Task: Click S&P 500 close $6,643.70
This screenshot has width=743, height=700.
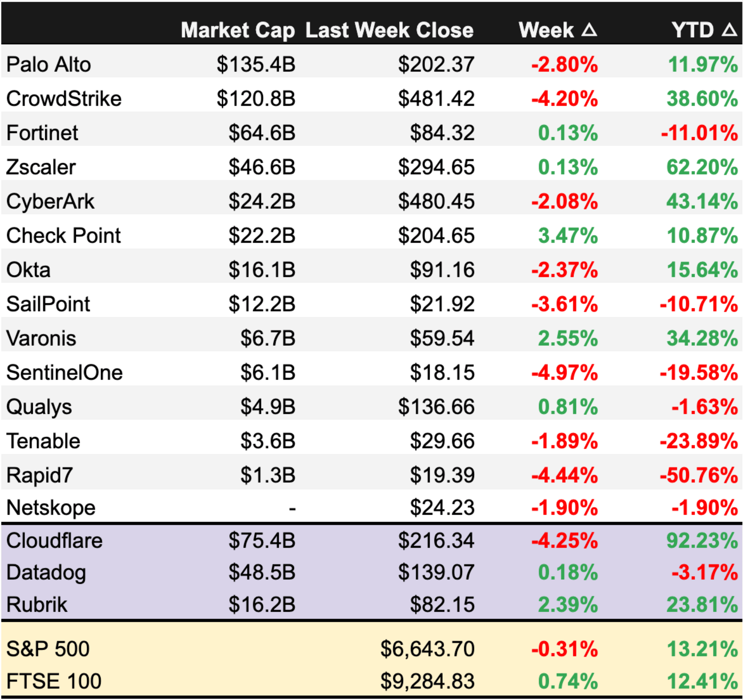Action: click(427, 649)
